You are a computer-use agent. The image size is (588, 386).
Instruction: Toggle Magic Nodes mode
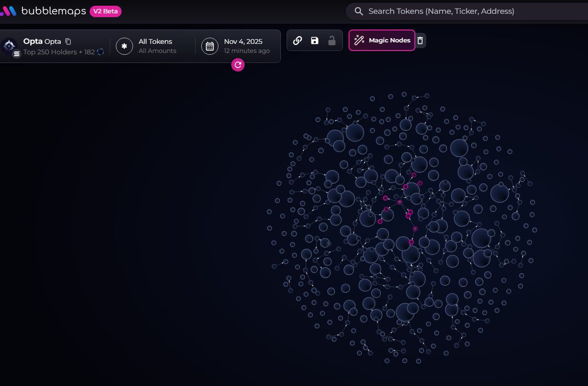(x=382, y=40)
